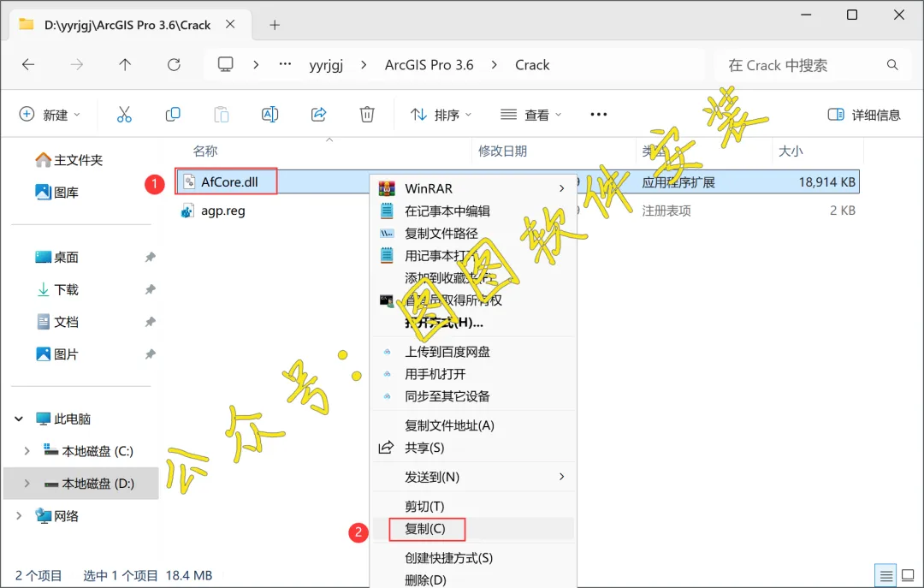This screenshot has height=588, width=924.
Task: Open 发送到(N) submenu
Action: 473,477
